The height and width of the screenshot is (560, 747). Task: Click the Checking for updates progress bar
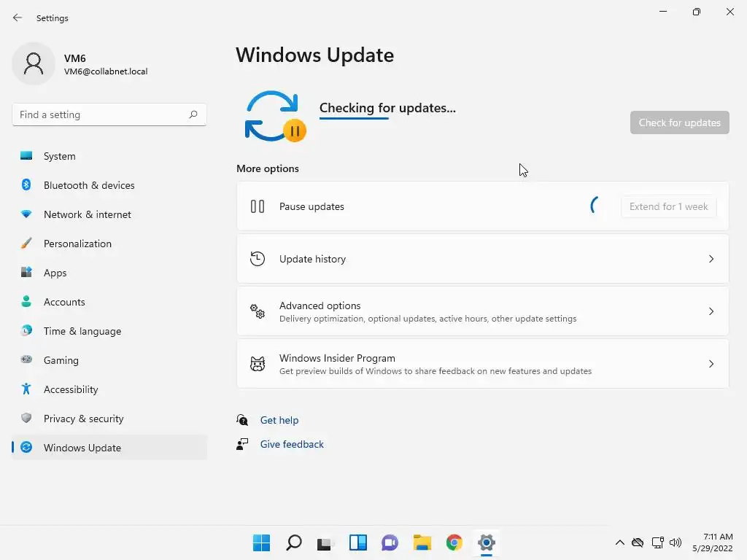coord(354,118)
